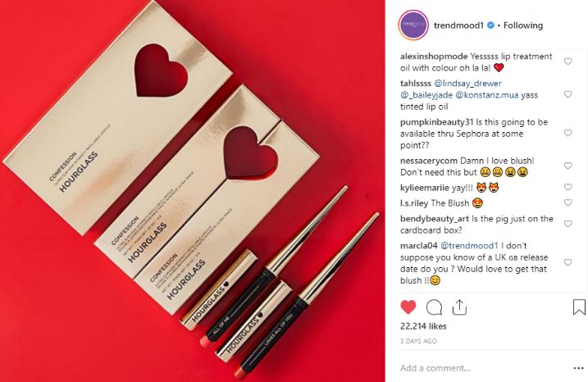Like the tahlssss comment heart
The image size is (588, 382).
568,94
